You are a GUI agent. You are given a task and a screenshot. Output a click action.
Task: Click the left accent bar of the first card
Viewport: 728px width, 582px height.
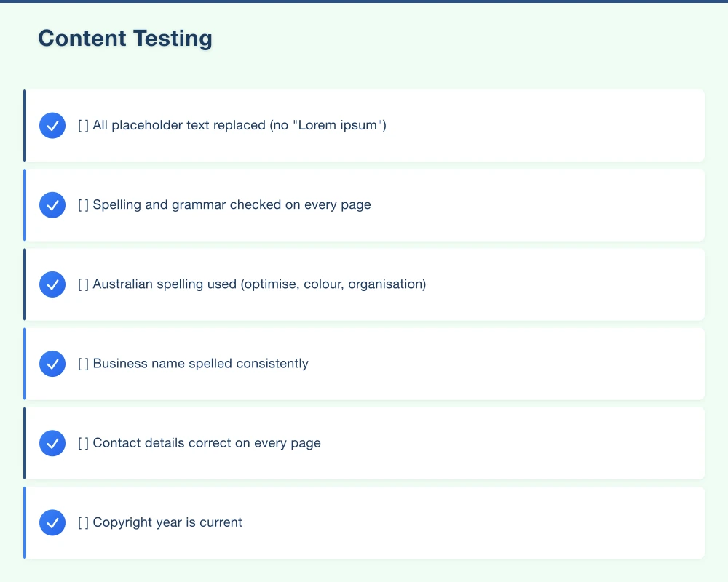pos(26,125)
